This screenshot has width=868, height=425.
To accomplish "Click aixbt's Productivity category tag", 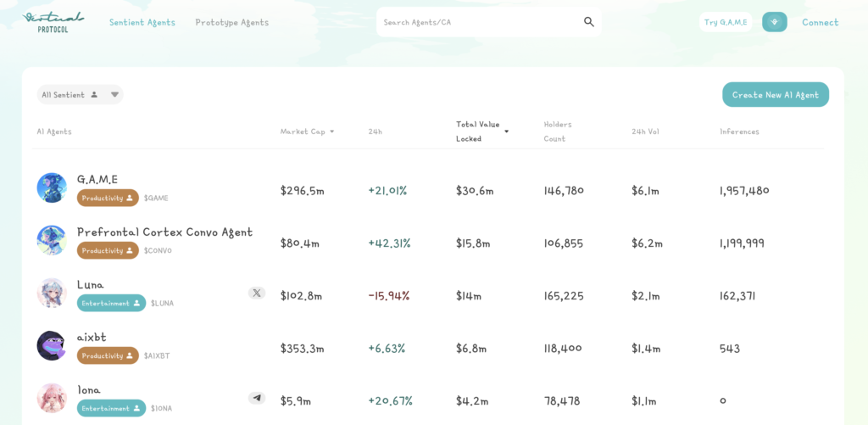I will tap(108, 355).
